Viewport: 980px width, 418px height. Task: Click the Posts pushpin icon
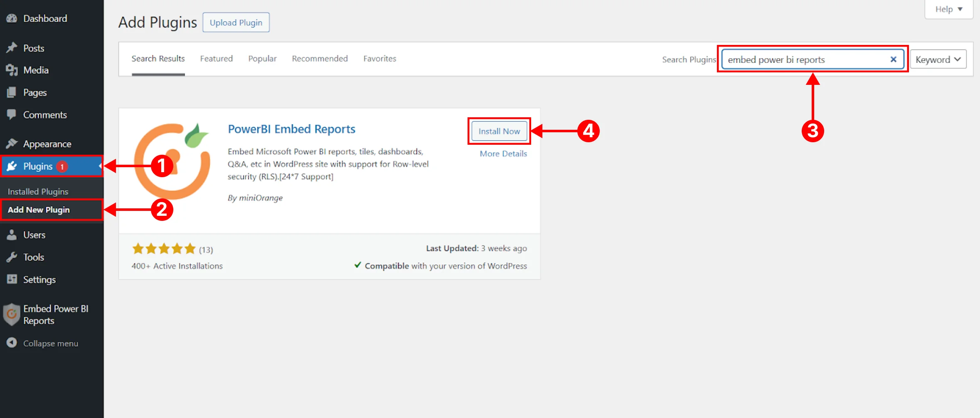[12, 48]
